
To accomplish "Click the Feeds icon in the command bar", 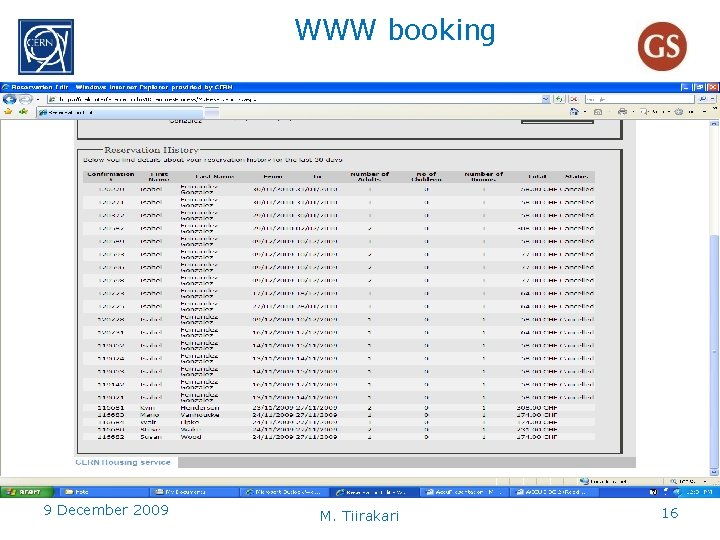I will pos(598,112).
